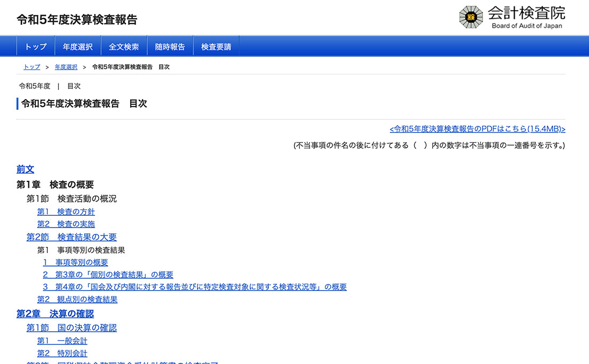Open 1 事項等別の概要 link
589x364 pixels.
point(75,262)
